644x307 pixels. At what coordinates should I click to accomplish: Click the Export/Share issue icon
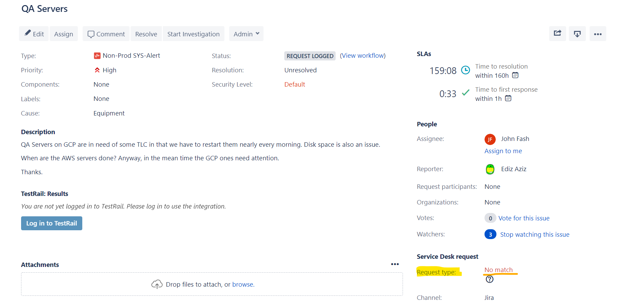click(x=557, y=34)
